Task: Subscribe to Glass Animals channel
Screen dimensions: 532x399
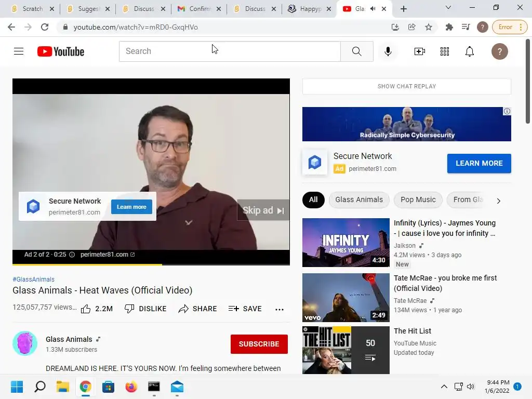Action: point(259,344)
